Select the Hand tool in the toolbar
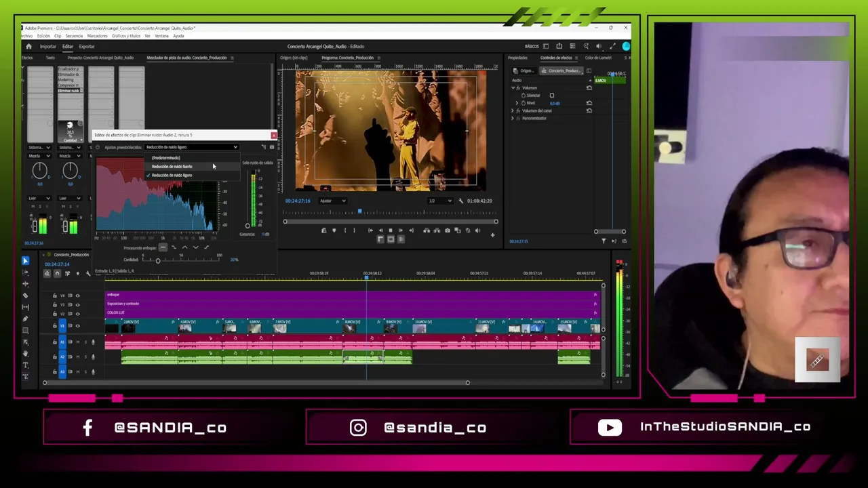Screen dimensions: 868x488 point(26,354)
